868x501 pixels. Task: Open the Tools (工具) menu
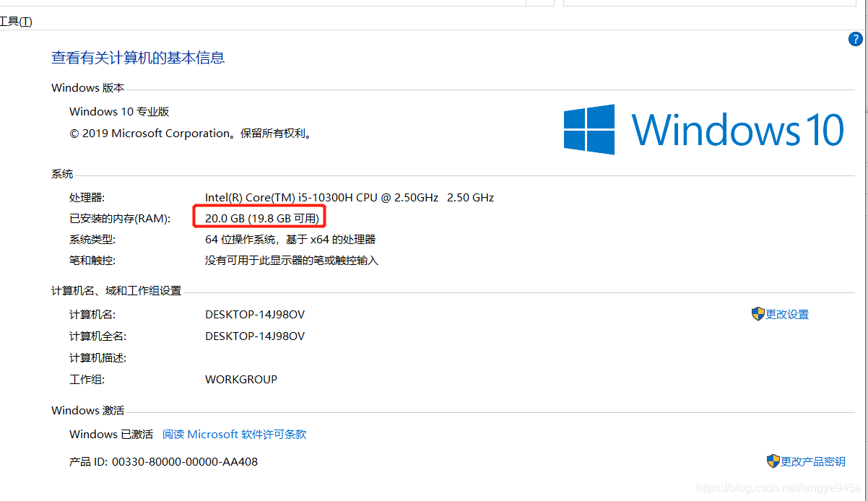16,22
